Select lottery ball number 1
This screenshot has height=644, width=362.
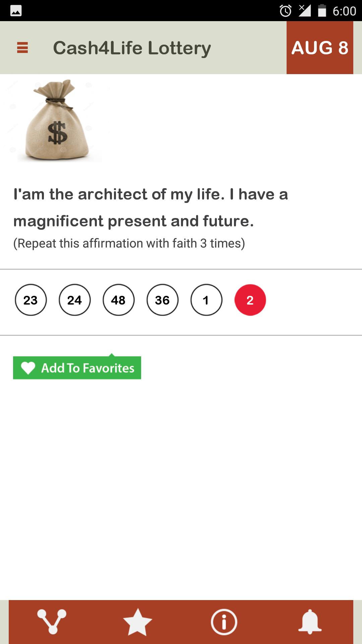click(206, 300)
